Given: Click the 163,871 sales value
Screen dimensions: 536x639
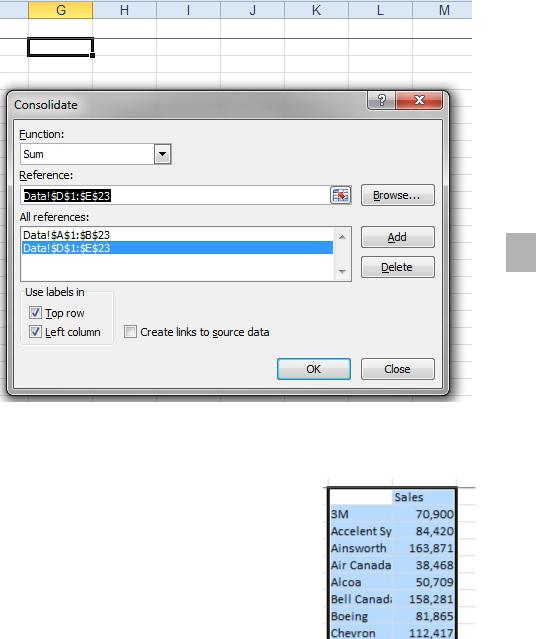Looking at the screenshot, I should (424, 548).
